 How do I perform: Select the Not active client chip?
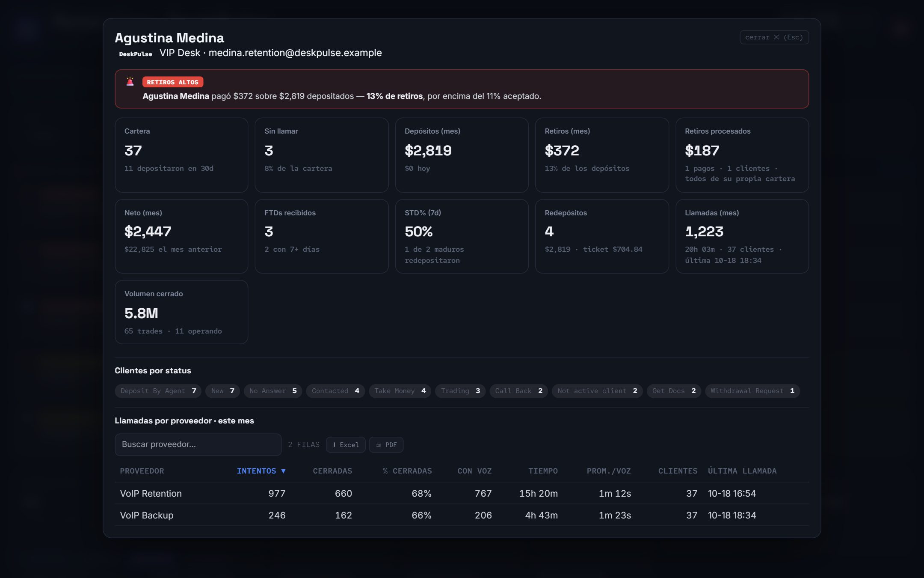point(597,391)
